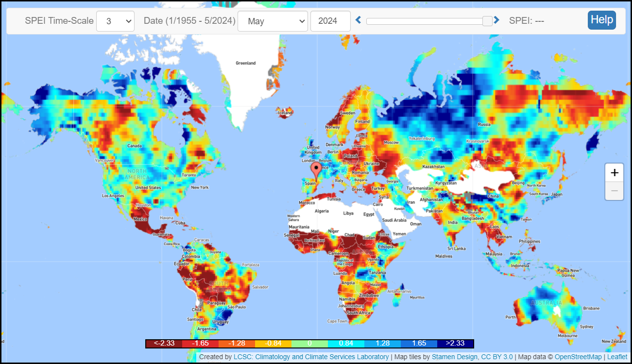Open the LCSC Climatology Laboratory link
This screenshot has width=632, height=364.
point(311,357)
